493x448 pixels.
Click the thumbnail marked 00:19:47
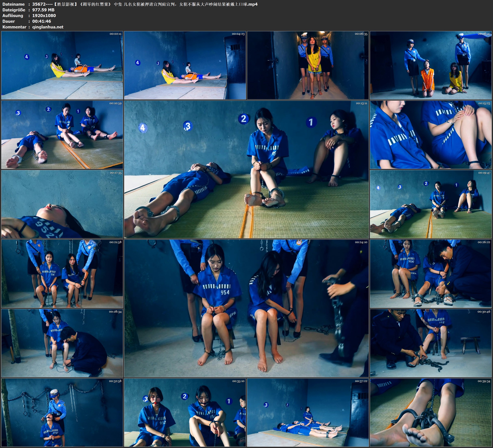tap(431, 204)
